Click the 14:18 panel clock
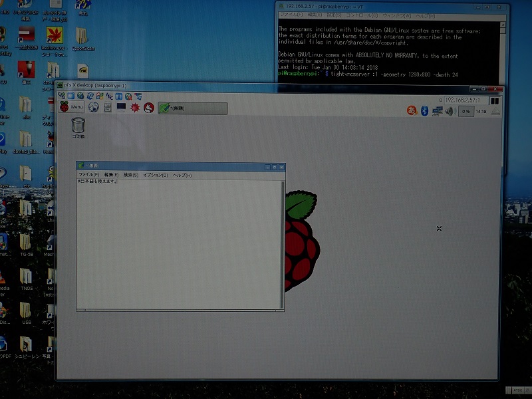Image resolution: width=532 pixels, height=399 pixels. 481,111
